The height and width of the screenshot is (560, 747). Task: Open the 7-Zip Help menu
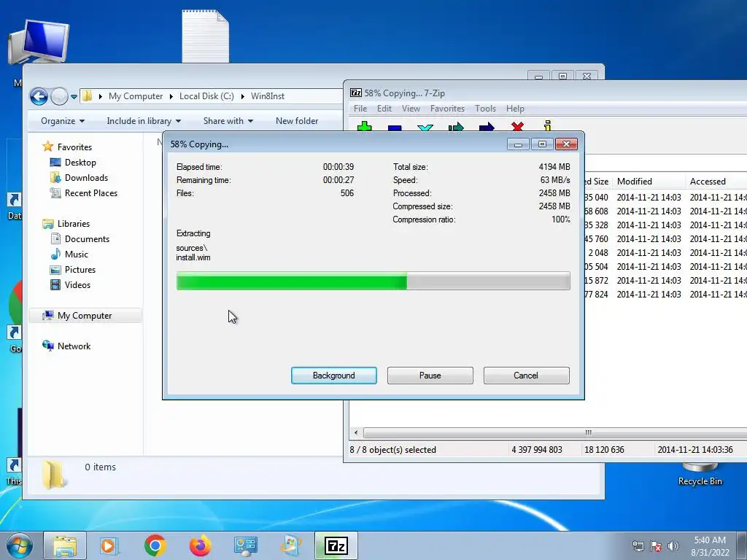pos(515,109)
